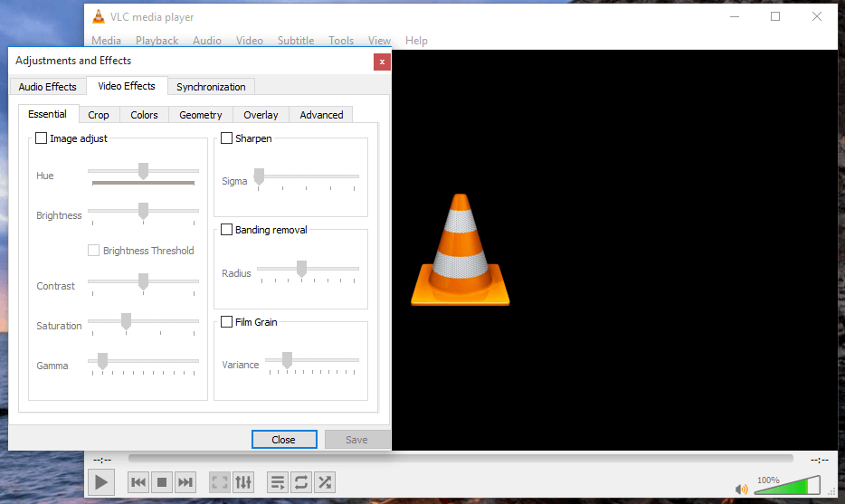Viewport: 845px width, 504px height.
Task: Open the Video menu
Action: tap(250, 41)
